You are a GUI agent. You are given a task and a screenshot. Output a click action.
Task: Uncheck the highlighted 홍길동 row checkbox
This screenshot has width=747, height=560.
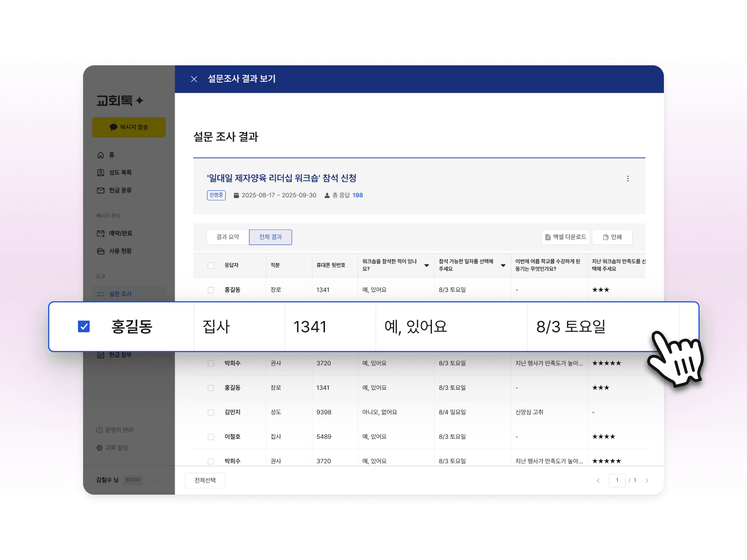(84, 327)
